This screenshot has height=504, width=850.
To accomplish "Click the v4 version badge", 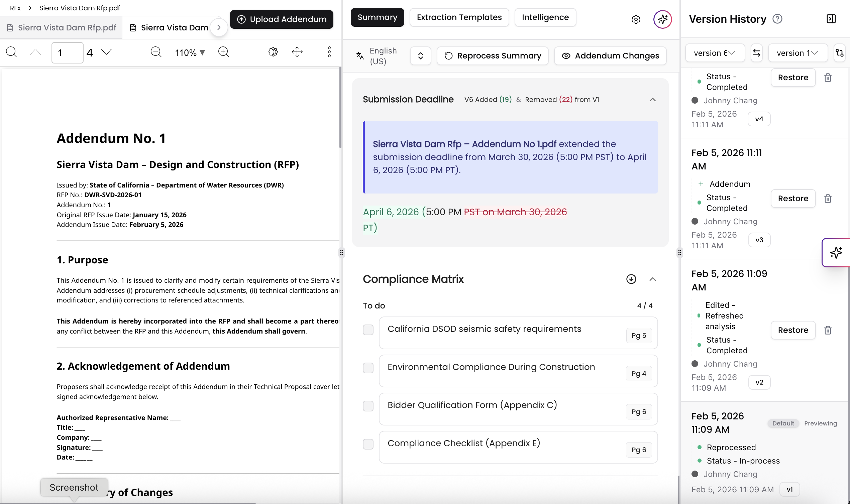I will click(x=759, y=119).
